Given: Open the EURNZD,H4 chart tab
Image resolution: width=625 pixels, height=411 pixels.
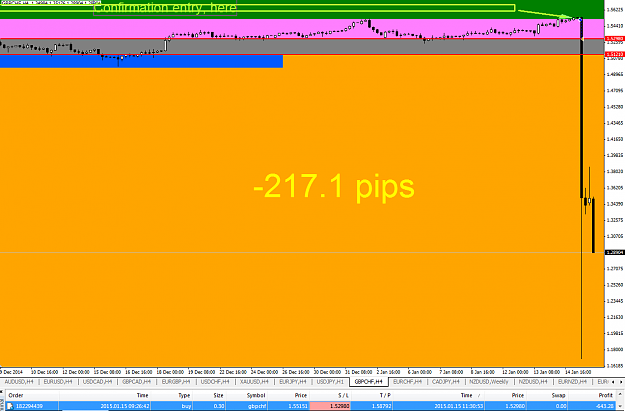Looking at the screenshot, I should coord(572,382).
